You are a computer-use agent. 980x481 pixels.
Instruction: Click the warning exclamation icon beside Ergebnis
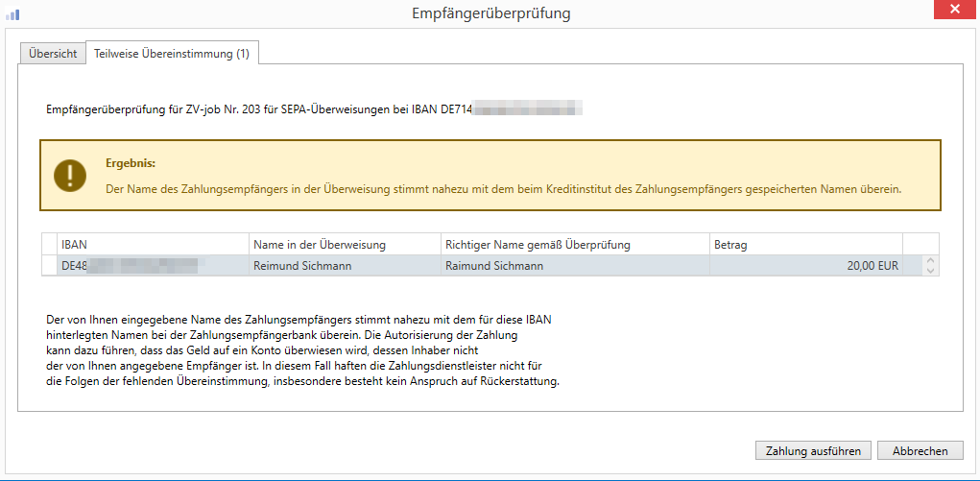(x=69, y=175)
